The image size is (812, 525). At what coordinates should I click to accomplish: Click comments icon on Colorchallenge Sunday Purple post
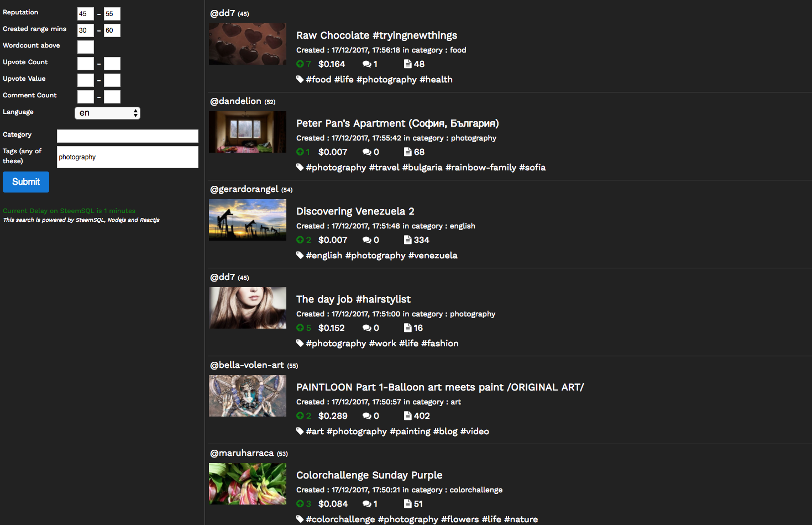(367, 504)
